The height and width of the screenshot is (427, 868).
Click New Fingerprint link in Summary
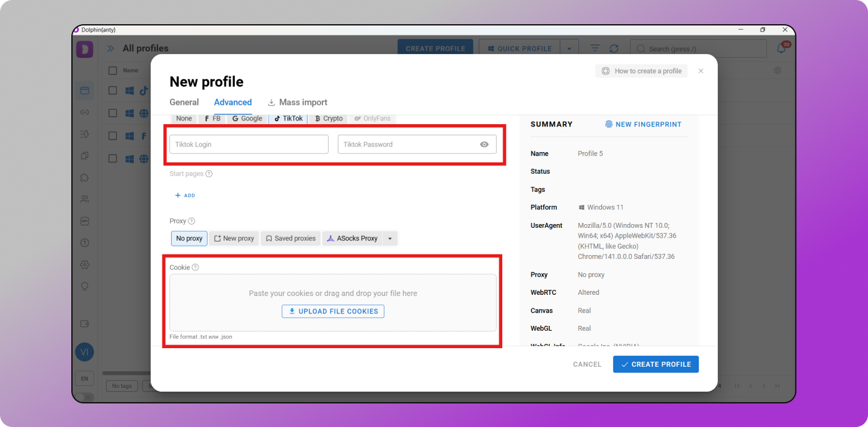tap(644, 124)
